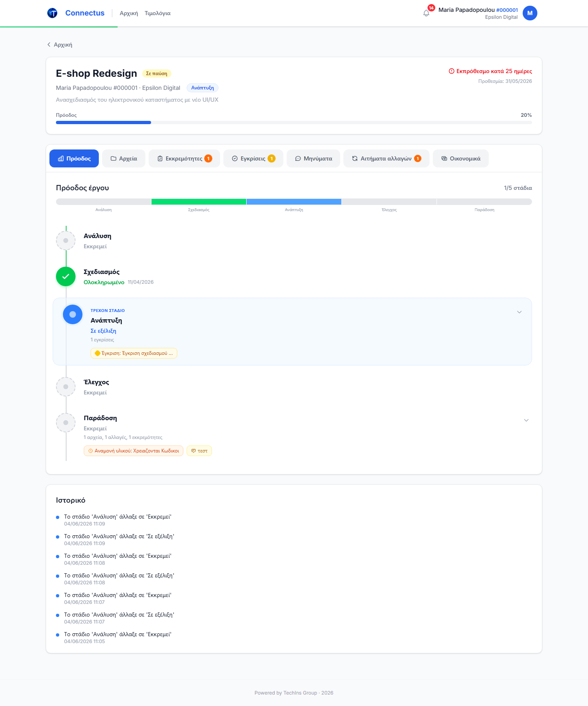Expand the Ανάπτυξη stage chevron

pyautogui.click(x=519, y=312)
